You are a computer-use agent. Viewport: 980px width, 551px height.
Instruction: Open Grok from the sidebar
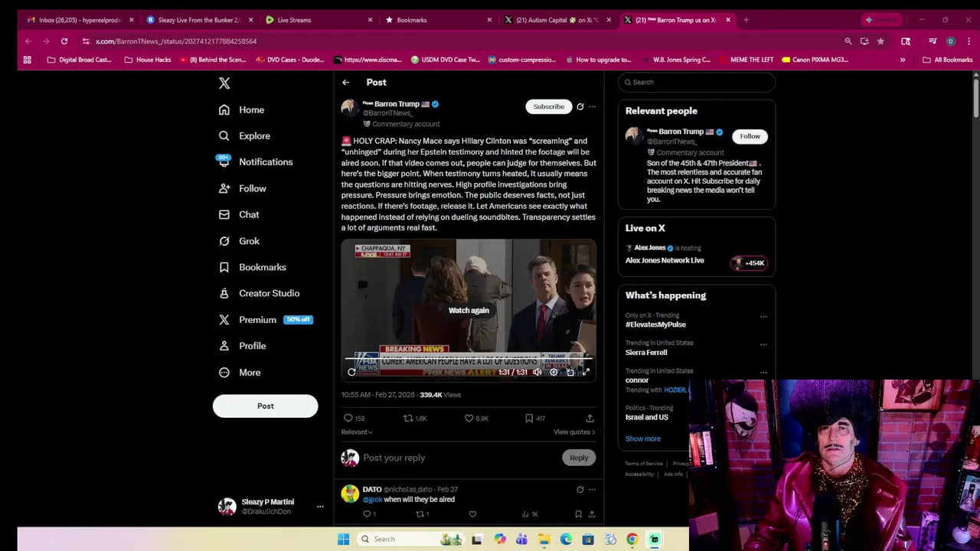(239, 241)
